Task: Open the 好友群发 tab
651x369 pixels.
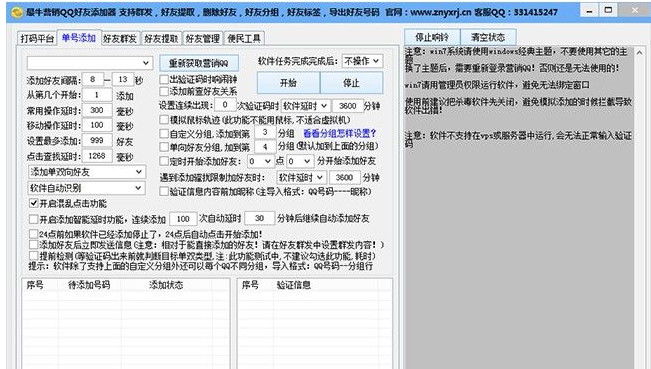Action: coord(120,39)
